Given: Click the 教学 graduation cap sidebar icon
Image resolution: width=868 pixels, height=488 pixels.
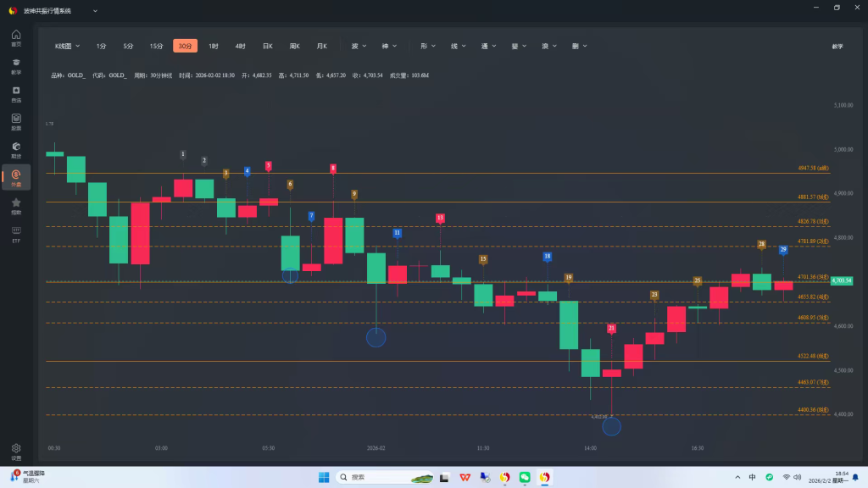Looking at the screenshot, I should (x=16, y=65).
